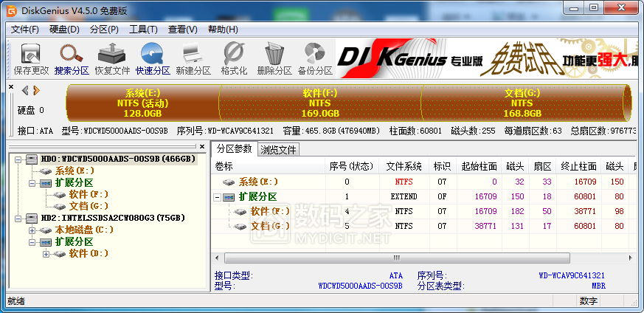This screenshot has height=313, width=644.
Task: Select the 系统(E:) partition bar segment
Action: [x=142, y=103]
